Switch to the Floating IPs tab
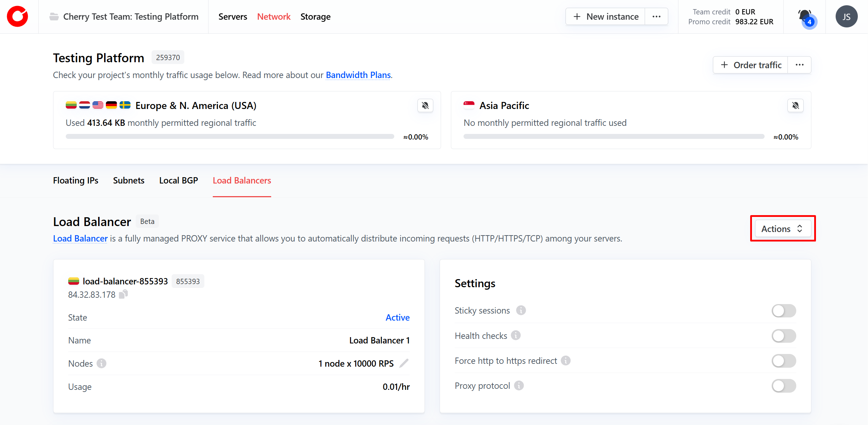This screenshot has height=425, width=868. pos(76,180)
